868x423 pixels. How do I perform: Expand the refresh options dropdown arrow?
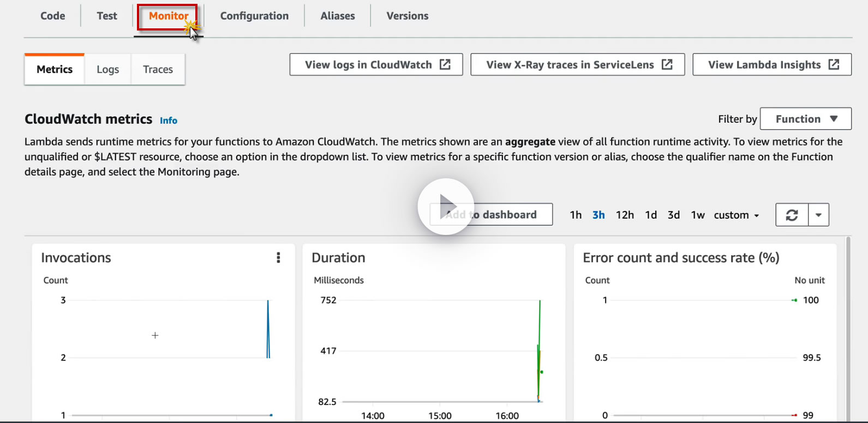(x=818, y=215)
